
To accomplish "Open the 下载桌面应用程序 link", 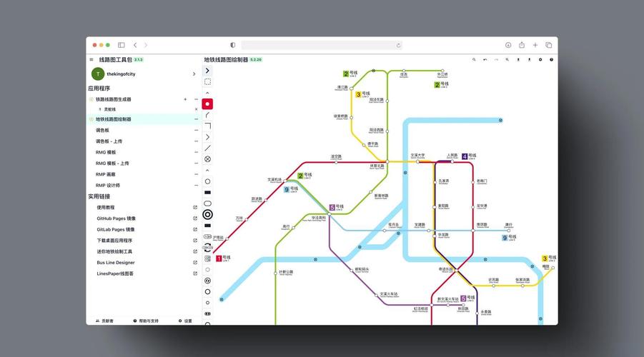I will coord(114,241).
